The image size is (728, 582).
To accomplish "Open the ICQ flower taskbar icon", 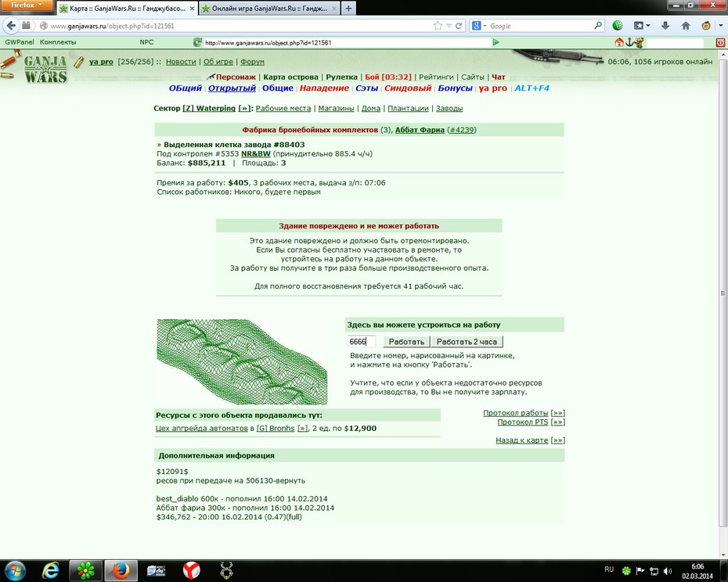I will point(86,570).
